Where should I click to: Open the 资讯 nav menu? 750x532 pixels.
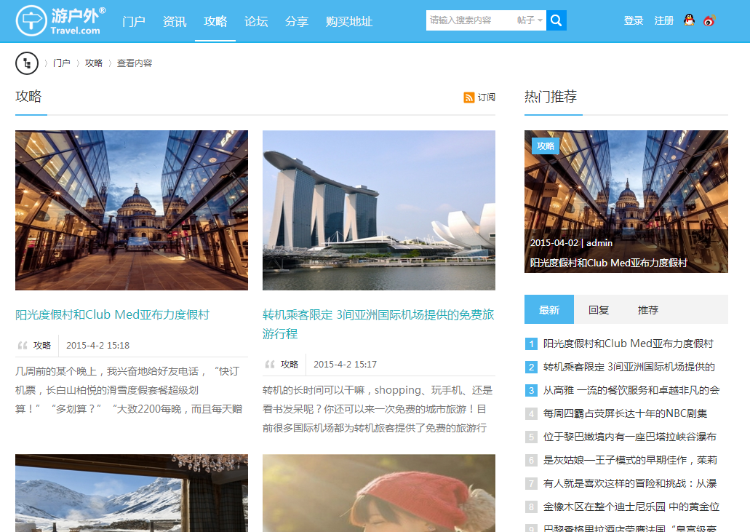pos(174,22)
